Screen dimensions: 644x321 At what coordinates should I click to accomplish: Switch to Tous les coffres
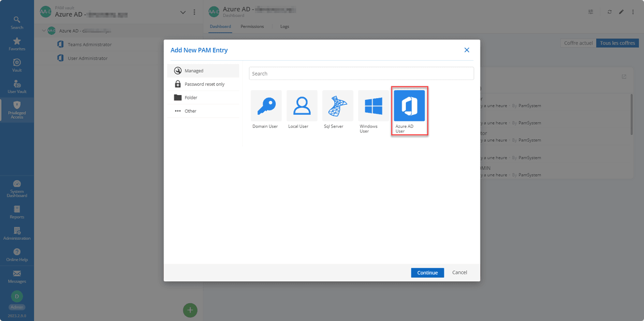(617, 43)
